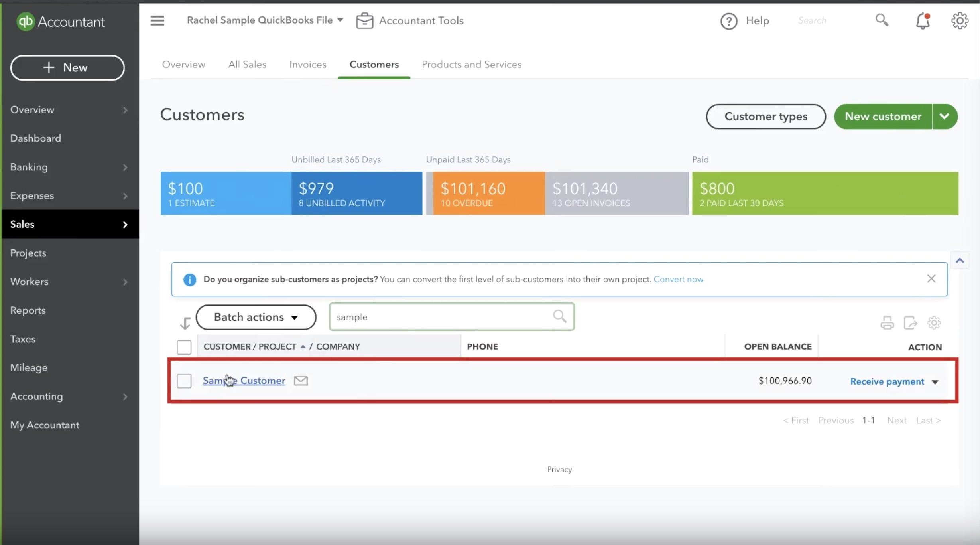The height and width of the screenshot is (545, 980).
Task: Print the customer list
Action: pyautogui.click(x=887, y=322)
